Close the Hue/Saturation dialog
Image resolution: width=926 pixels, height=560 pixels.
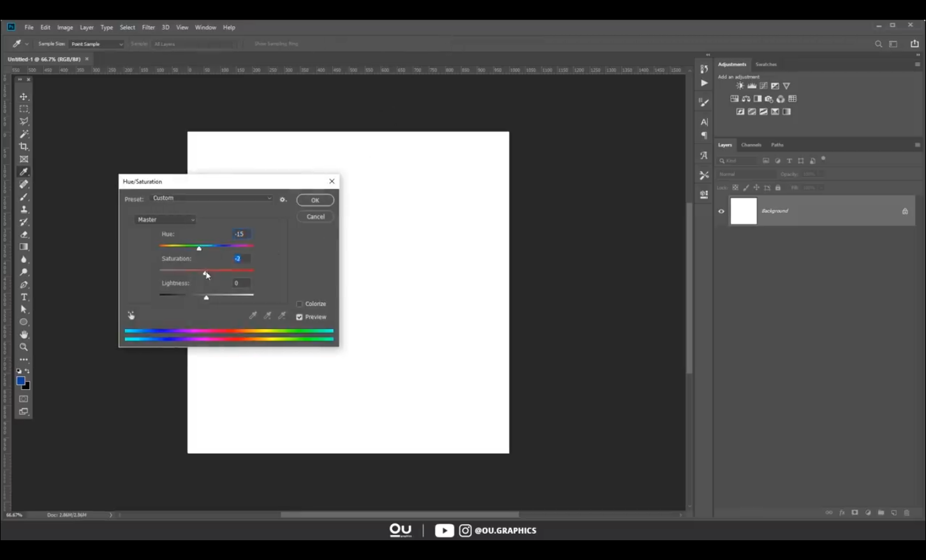click(332, 181)
